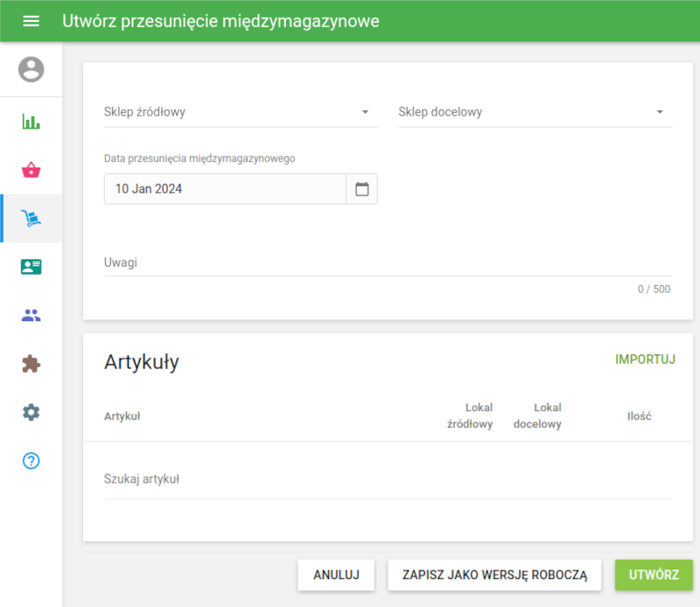Click ZAPISZ JAKO WERSJĘ ROBOCZĄ
Image resolution: width=700 pixels, height=607 pixels.
494,575
